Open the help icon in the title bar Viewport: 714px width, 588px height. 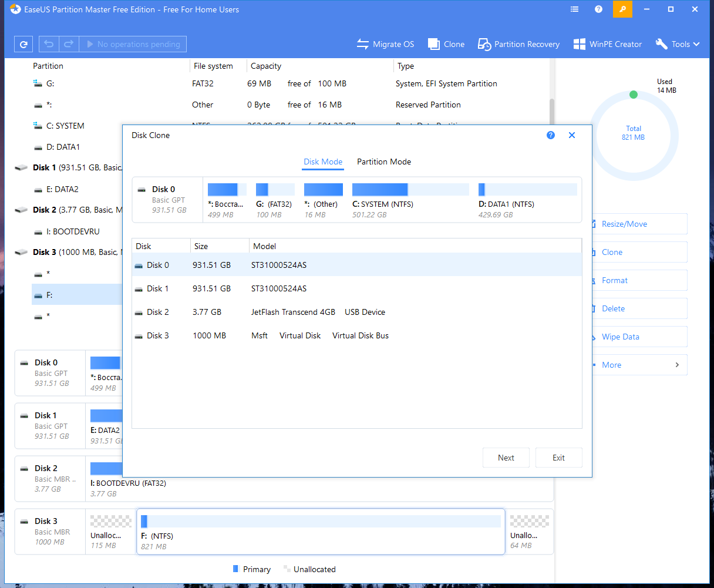point(598,9)
